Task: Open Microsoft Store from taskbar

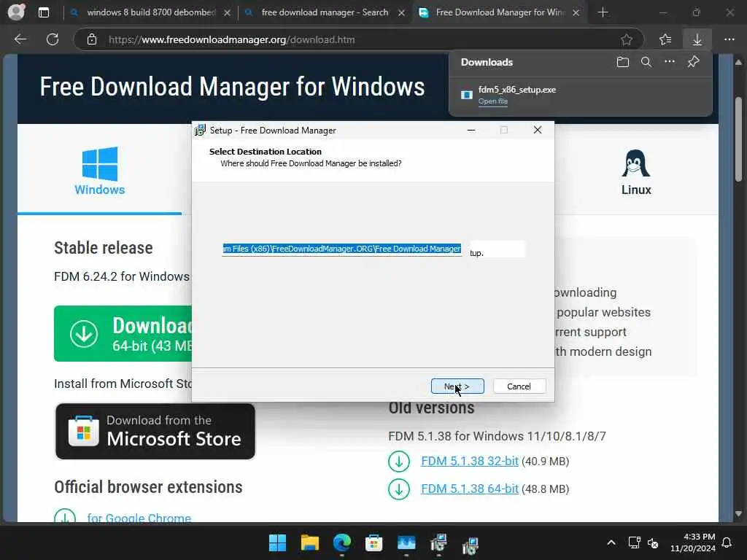Action: pyautogui.click(x=374, y=542)
